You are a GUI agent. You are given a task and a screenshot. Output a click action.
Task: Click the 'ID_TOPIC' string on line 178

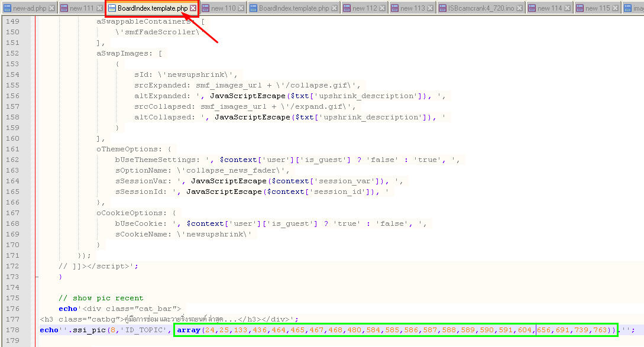[143, 330]
